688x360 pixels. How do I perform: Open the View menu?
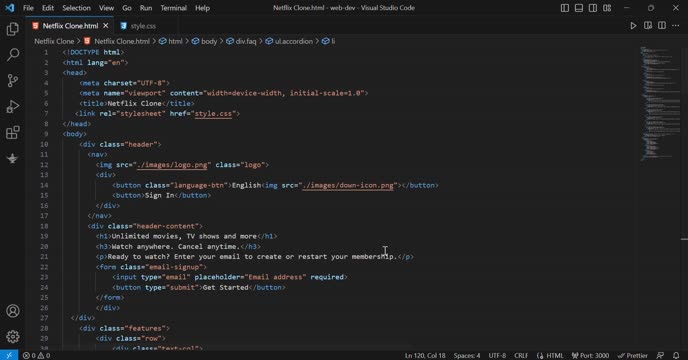pos(106,8)
